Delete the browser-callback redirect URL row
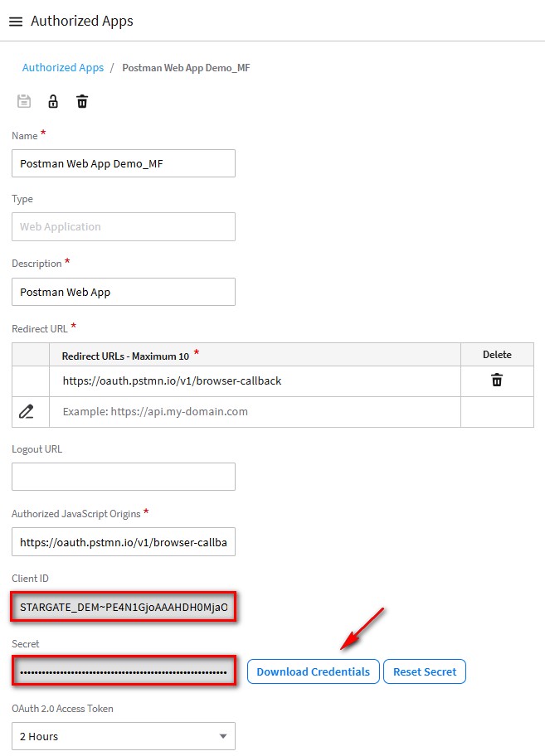 click(x=497, y=380)
